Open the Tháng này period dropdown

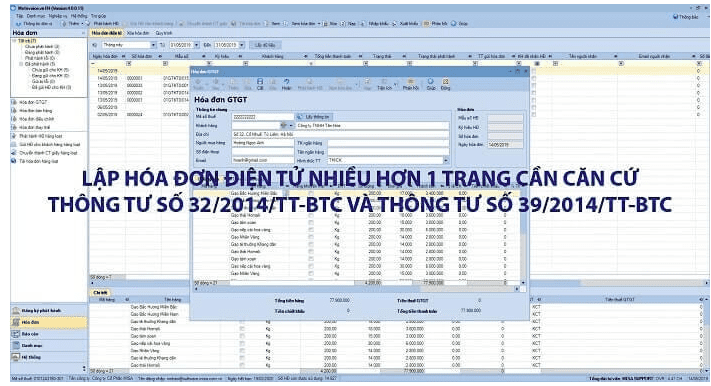coord(153,45)
